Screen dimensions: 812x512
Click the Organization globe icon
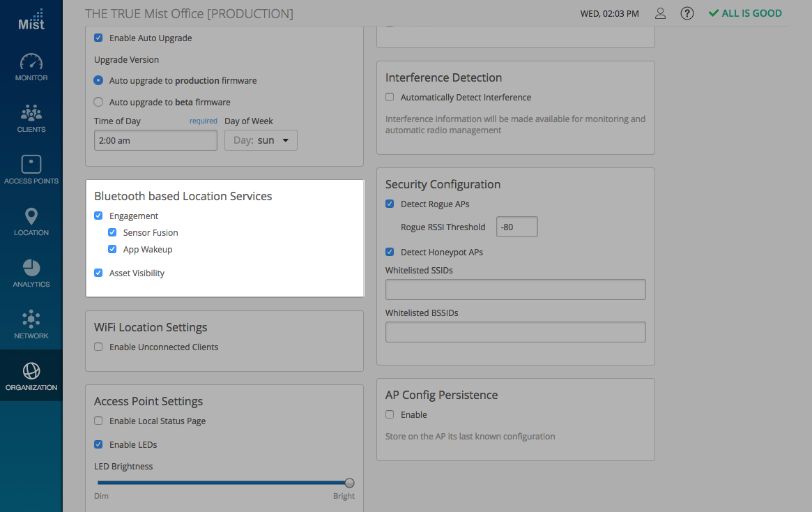click(x=31, y=371)
